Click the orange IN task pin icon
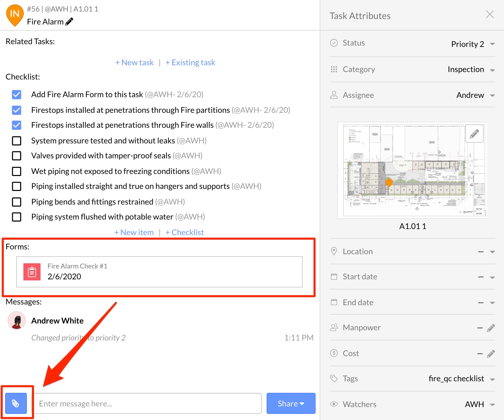This screenshot has height=420, width=504. coord(15,15)
